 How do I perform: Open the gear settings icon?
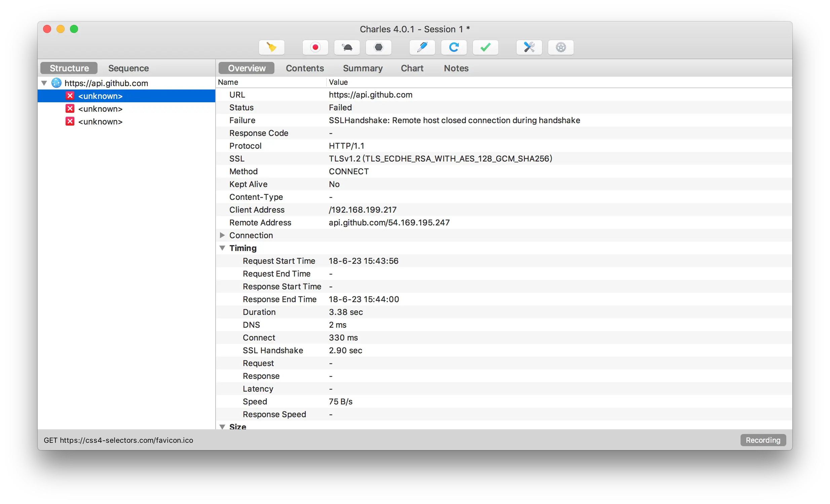pyautogui.click(x=561, y=47)
